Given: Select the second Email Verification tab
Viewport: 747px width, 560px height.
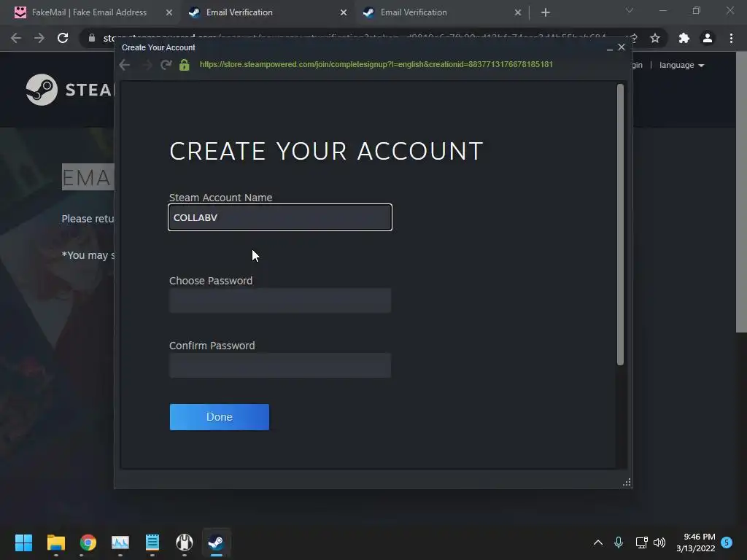Looking at the screenshot, I should tap(239, 12).
